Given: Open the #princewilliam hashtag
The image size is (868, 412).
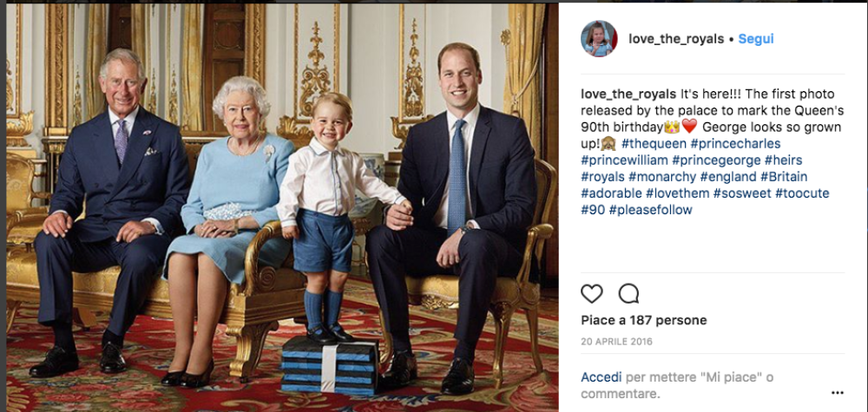Looking at the screenshot, I should point(624,160).
